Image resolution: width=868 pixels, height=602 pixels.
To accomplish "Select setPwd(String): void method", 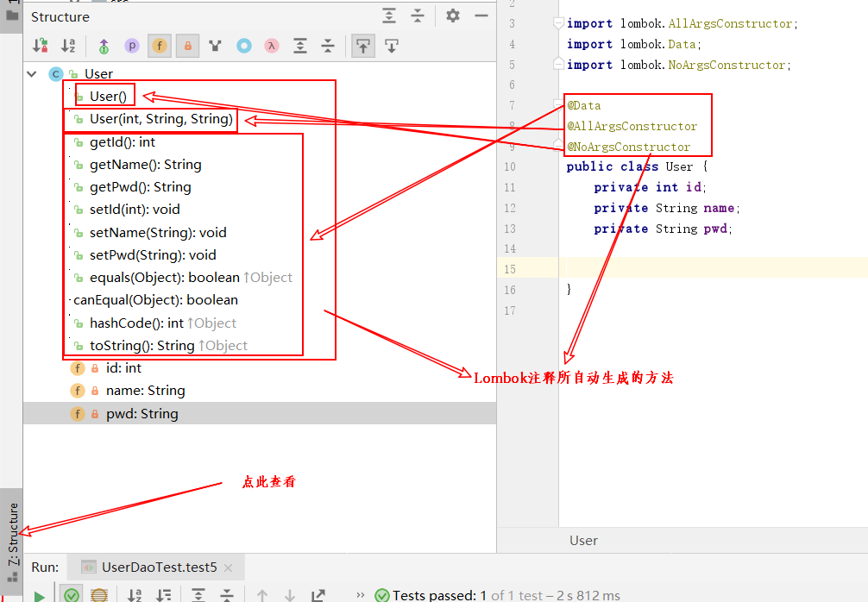I will click(153, 255).
